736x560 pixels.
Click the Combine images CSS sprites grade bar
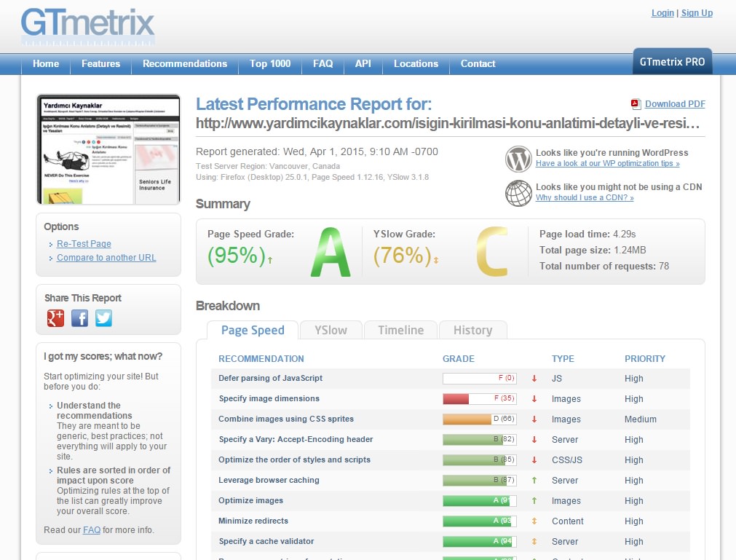tap(479, 419)
